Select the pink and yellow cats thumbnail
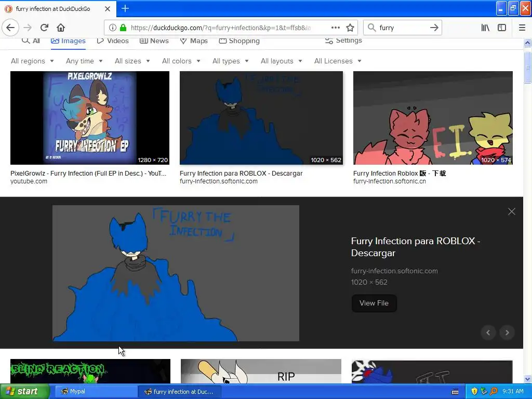Viewport: 532px width, 399px height. pos(433,118)
